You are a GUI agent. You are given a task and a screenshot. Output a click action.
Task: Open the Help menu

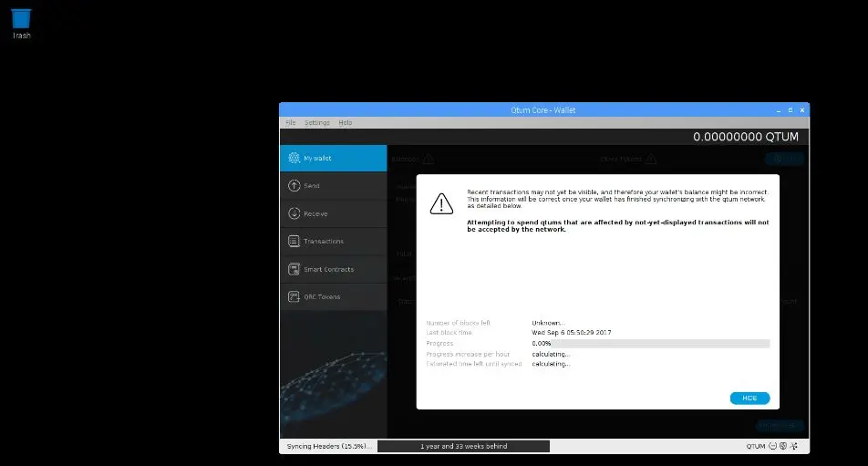pyautogui.click(x=346, y=123)
